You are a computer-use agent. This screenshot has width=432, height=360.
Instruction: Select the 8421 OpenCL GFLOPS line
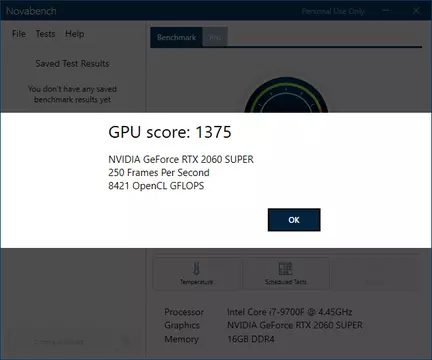(156, 186)
